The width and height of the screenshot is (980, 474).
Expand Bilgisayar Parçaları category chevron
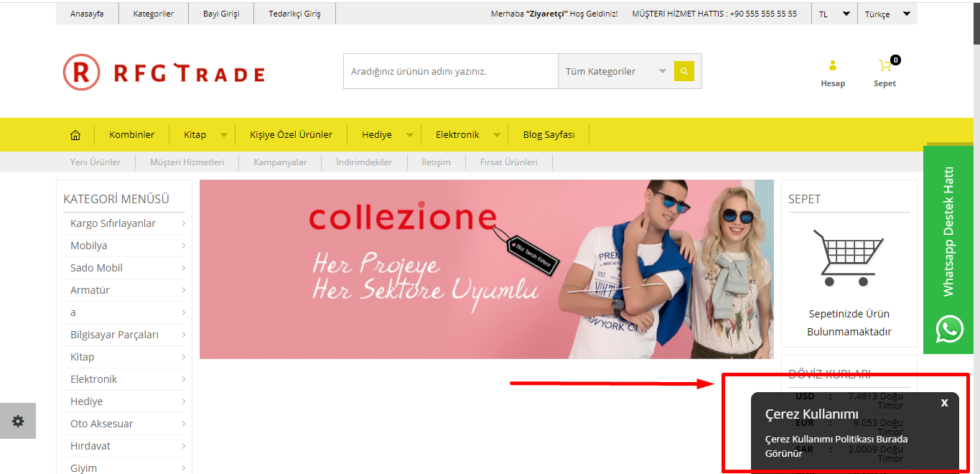point(183,335)
